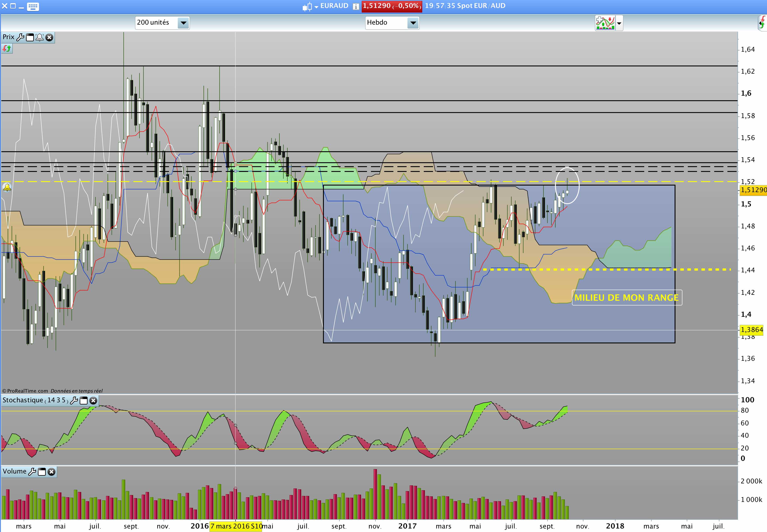Toggle the Prix panel window mode
767x532 pixels.
[x=30, y=37]
